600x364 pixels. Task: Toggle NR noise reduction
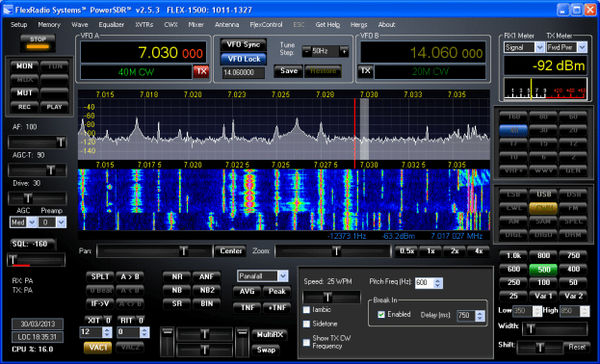[177, 276]
